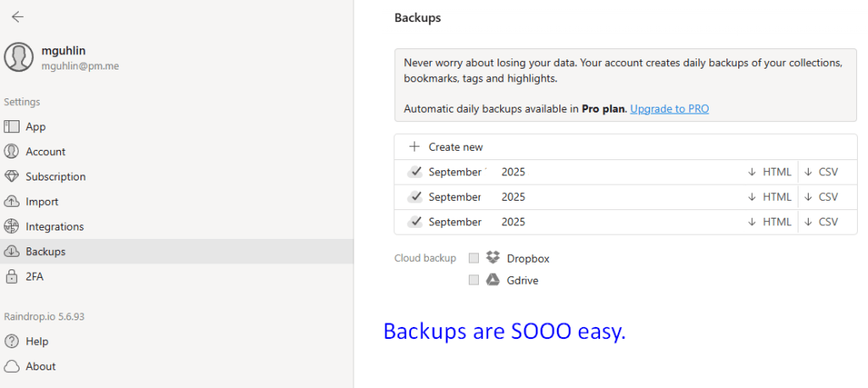Download third backup as HTML
Screen dimensions: 868x388
[770, 222]
